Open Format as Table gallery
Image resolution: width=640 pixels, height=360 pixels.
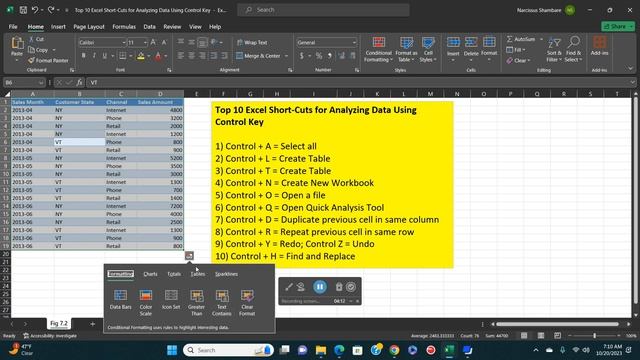pyautogui.click(x=406, y=49)
